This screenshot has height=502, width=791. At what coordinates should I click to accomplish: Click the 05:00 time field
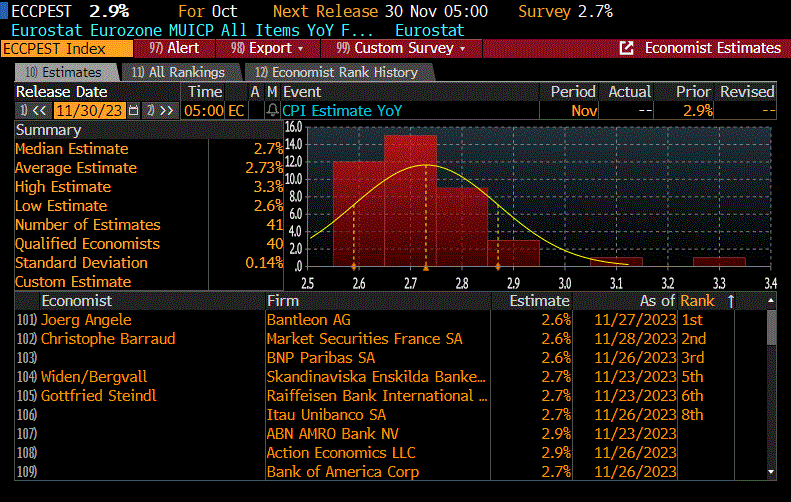pyautogui.click(x=204, y=110)
